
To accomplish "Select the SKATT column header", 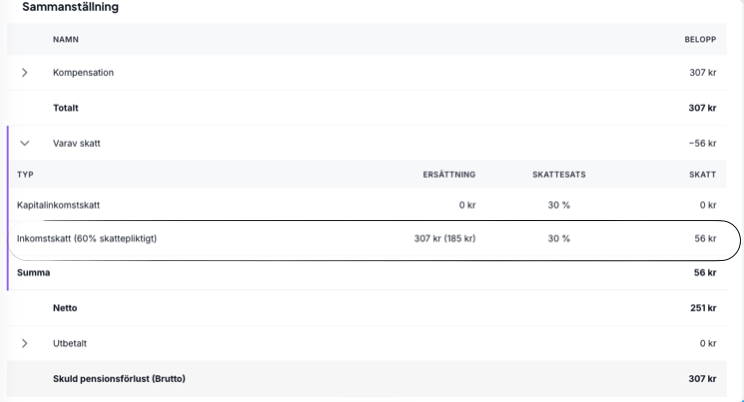I will pyautogui.click(x=703, y=174).
